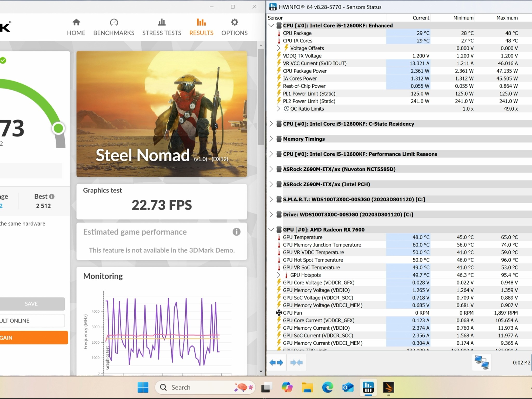Expand the Voltage Offsets entry

278,48
